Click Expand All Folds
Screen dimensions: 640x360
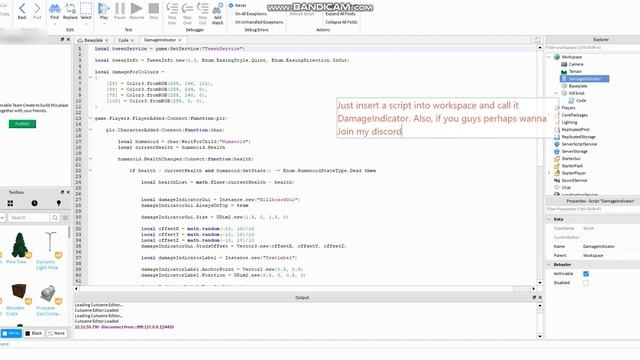(340, 14)
